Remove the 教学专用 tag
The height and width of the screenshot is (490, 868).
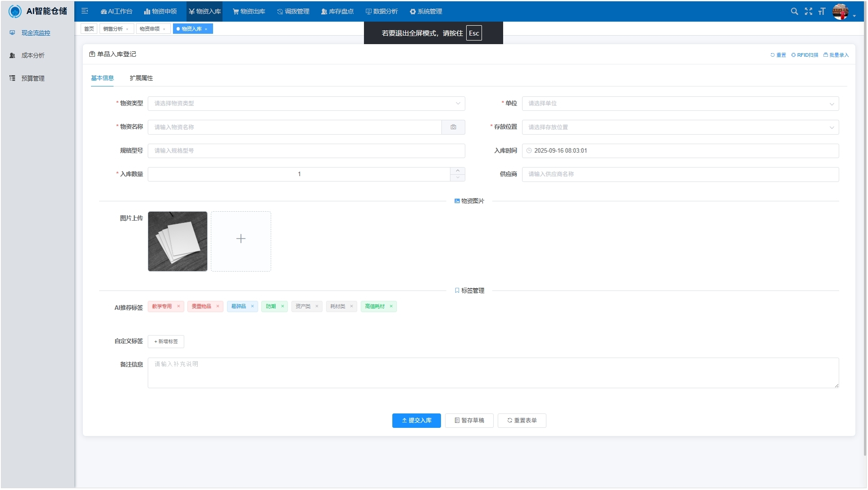178,306
